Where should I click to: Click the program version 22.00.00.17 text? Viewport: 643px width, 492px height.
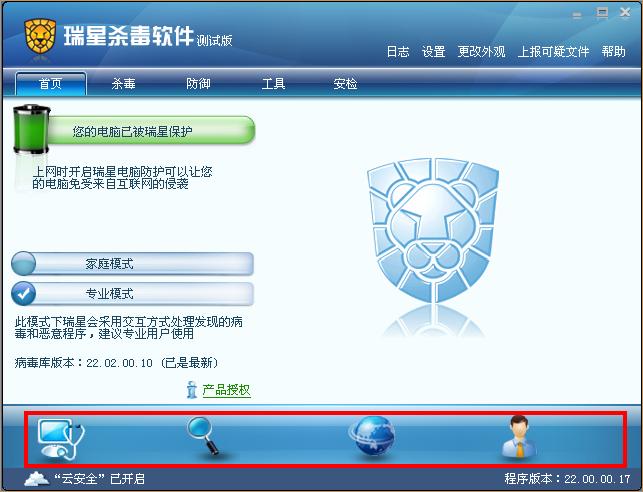coord(567,479)
